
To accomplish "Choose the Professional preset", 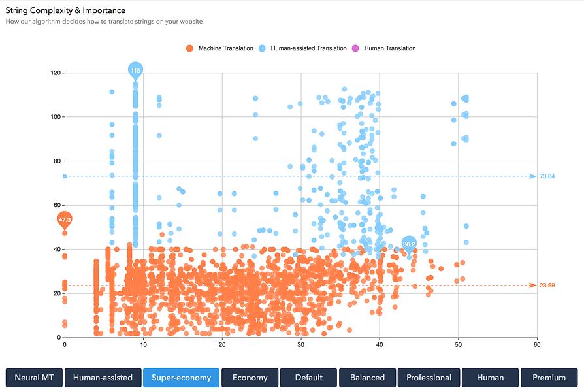I will pyautogui.click(x=429, y=378).
